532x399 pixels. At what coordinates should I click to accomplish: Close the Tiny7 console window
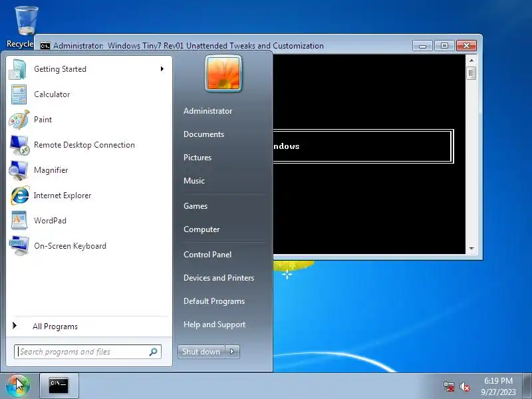466,46
